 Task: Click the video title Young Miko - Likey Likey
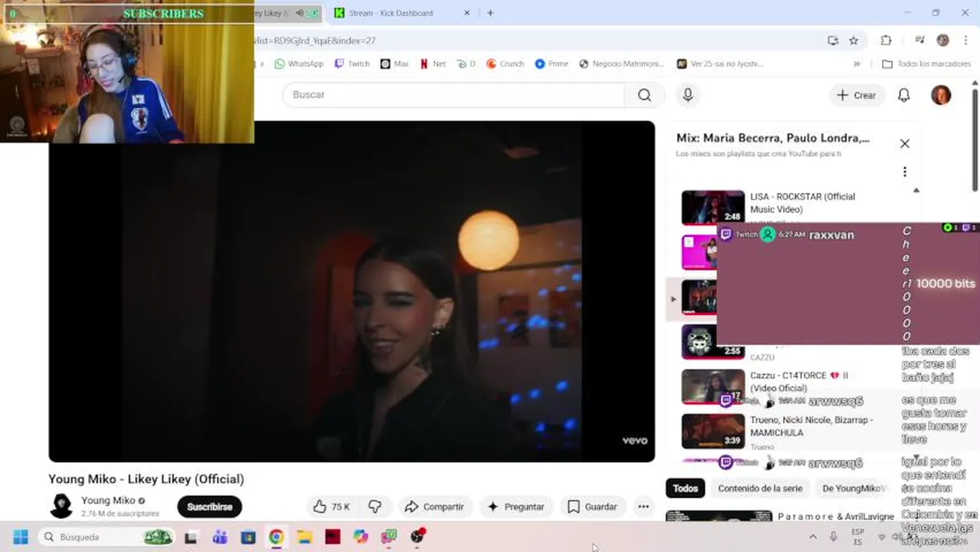tap(146, 479)
